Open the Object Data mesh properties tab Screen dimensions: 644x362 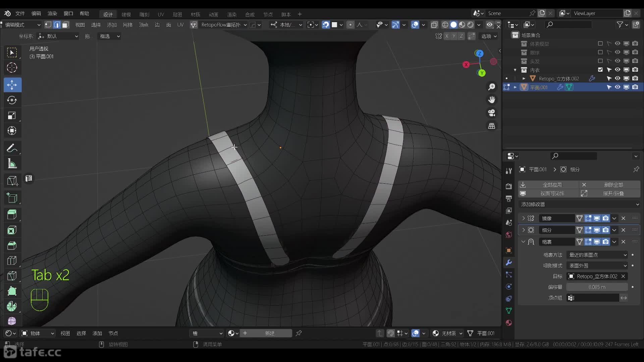coord(509,311)
